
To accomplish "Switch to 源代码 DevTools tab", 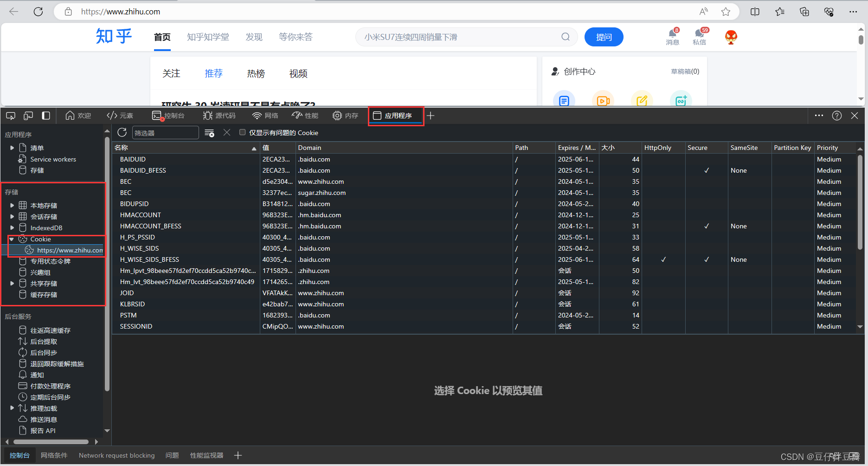I will [x=219, y=116].
